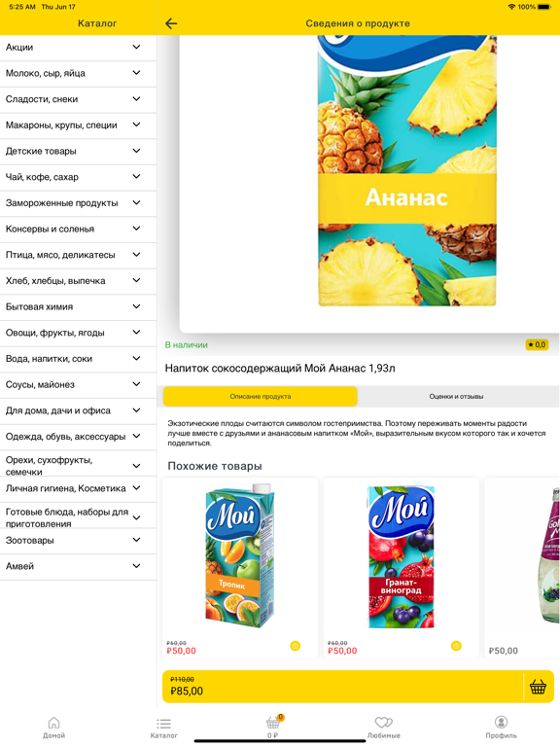
Task: Tap favorite icon on Тропик juice card
Action: (x=296, y=646)
